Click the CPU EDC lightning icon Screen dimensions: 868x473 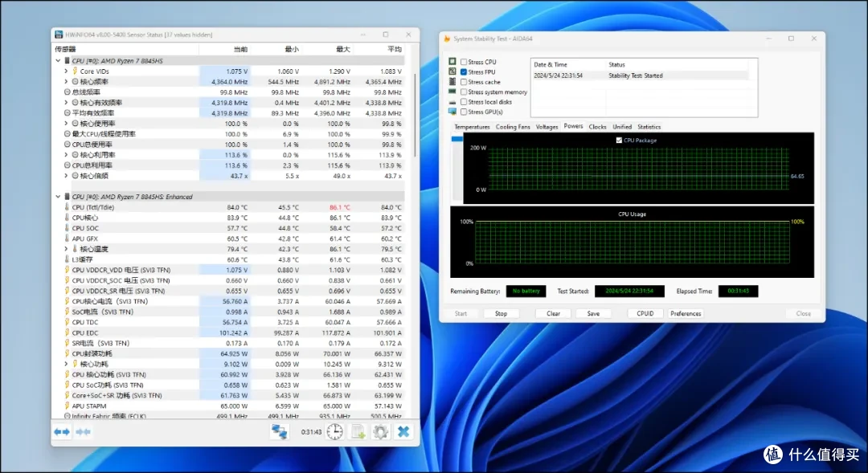click(67, 332)
